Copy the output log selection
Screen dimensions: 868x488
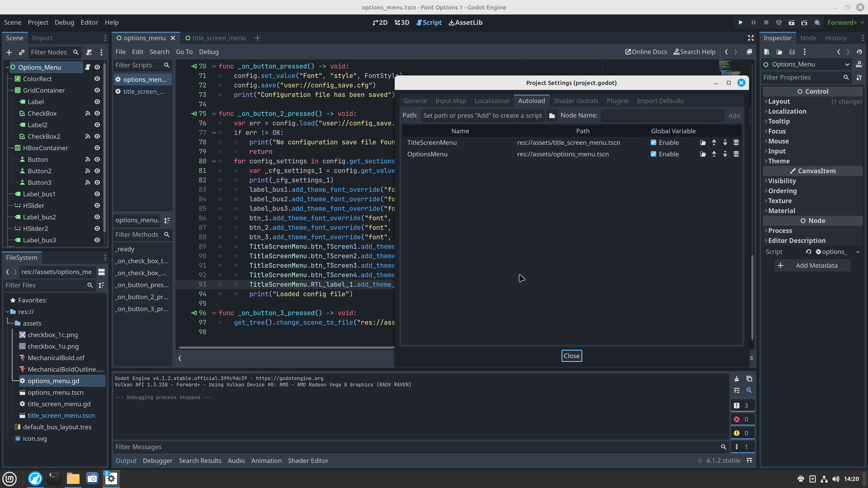749,379
